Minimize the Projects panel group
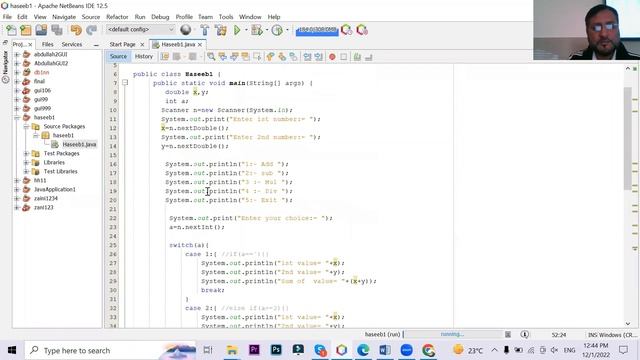This screenshot has height=360, width=640. tap(96, 45)
